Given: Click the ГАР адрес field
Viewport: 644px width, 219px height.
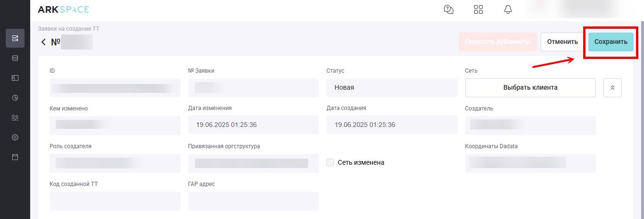Looking at the screenshot, I should (x=253, y=201).
